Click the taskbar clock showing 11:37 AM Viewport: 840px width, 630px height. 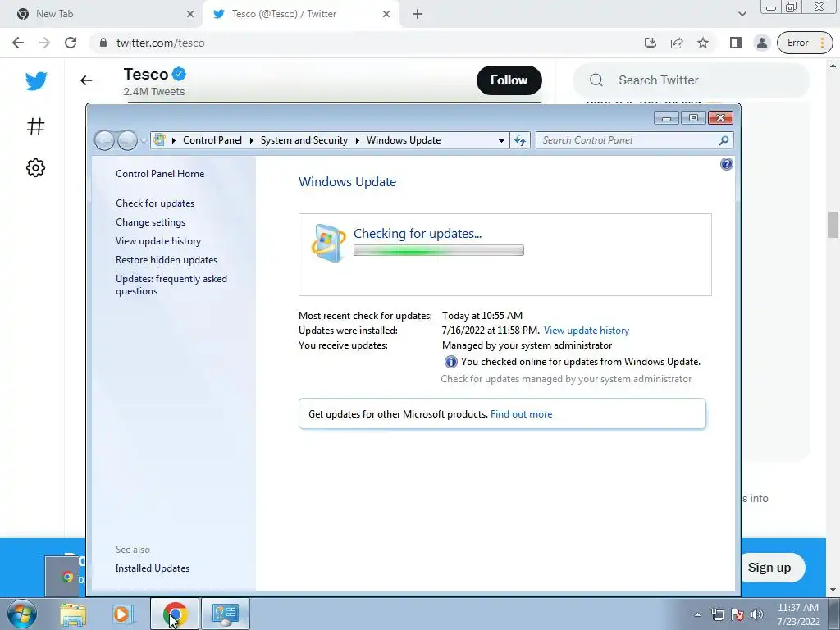(x=797, y=614)
